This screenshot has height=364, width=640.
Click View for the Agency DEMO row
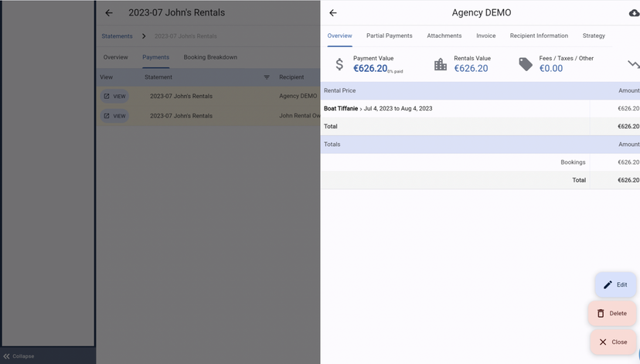[x=114, y=97]
